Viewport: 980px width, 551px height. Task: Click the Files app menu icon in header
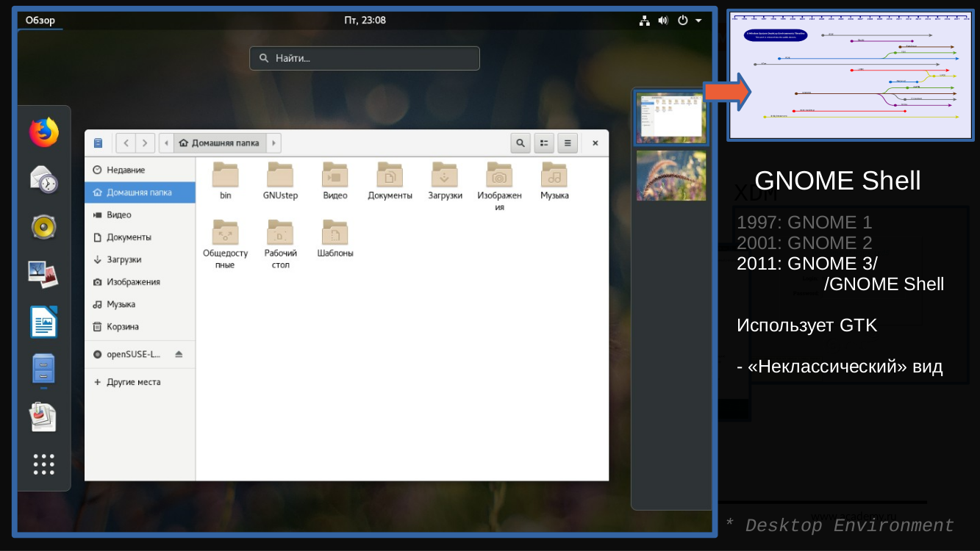(x=99, y=143)
